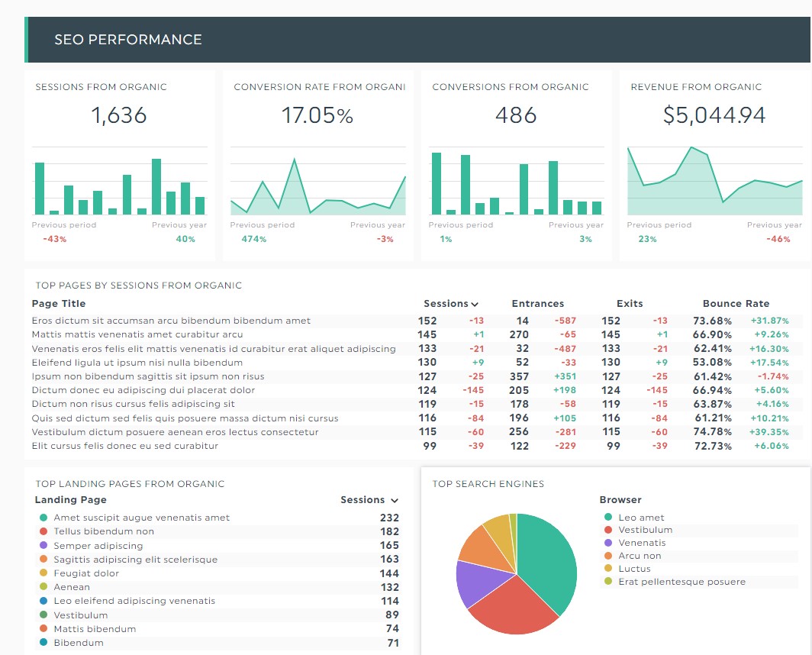Click bounce rate 74.78% in the top pages table

(712, 432)
